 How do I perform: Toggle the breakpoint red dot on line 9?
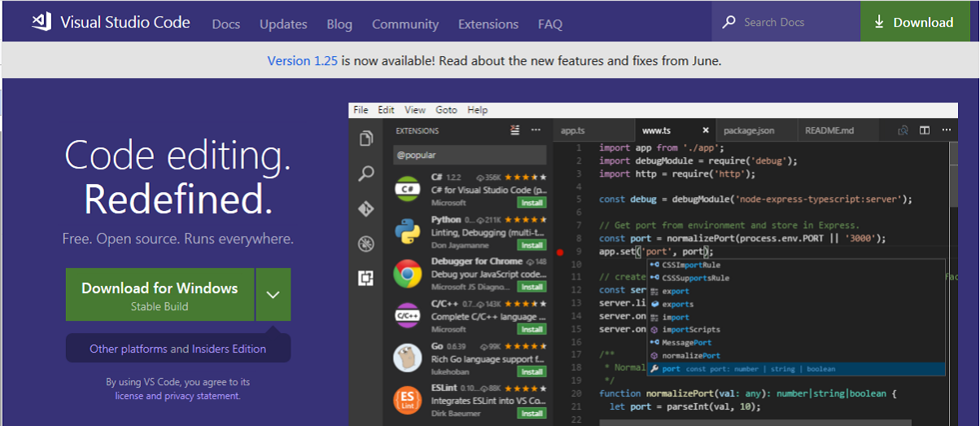pyautogui.click(x=560, y=253)
